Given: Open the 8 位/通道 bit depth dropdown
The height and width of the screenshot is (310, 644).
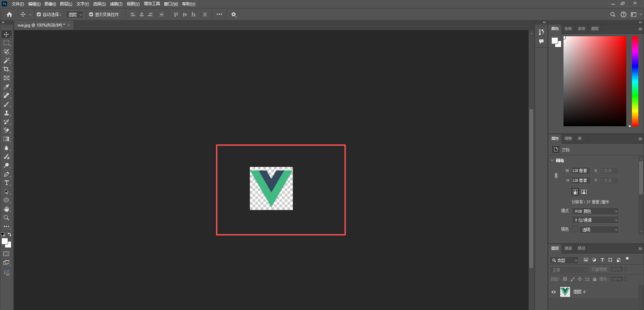Looking at the screenshot, I should pyautogui.click(x=595, y=220).
